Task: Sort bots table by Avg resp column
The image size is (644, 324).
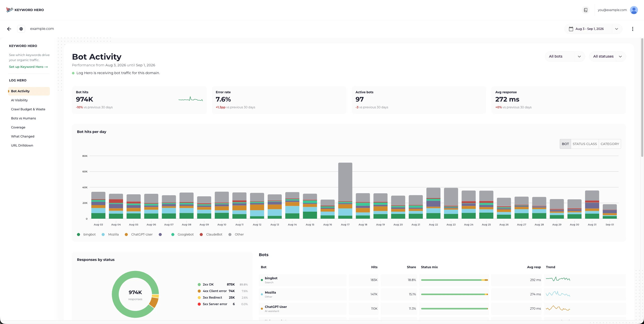Action: [534, 267]
